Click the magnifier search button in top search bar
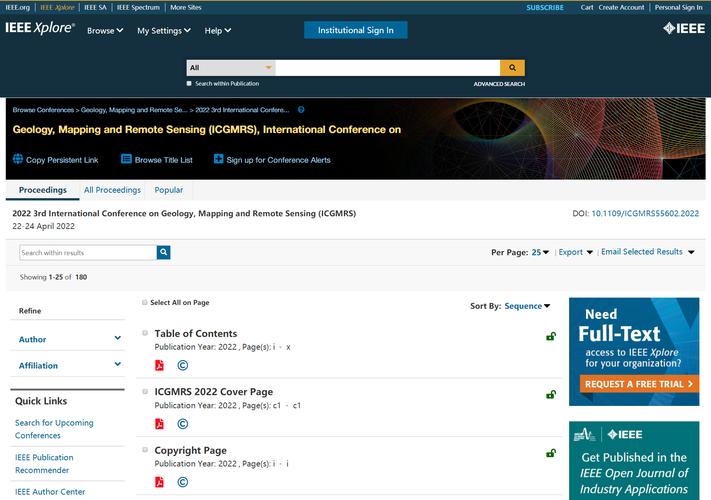 tap(512, 68)
